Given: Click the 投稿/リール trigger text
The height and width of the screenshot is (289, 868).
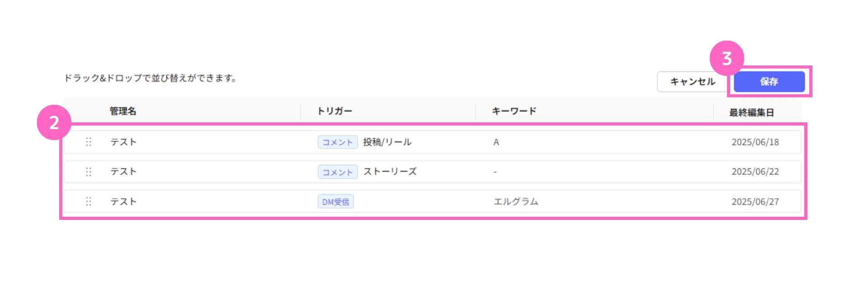Looking at the screenshot, I should (x=387, y=142).
